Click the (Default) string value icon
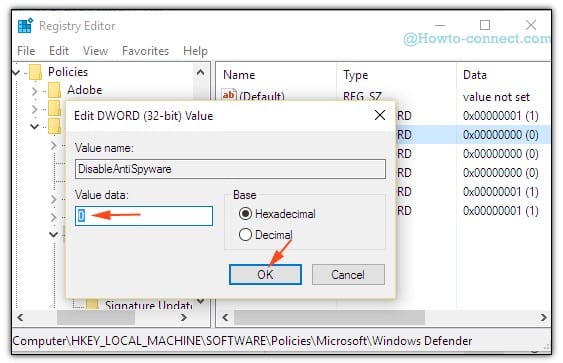 (x=229, y=95)
